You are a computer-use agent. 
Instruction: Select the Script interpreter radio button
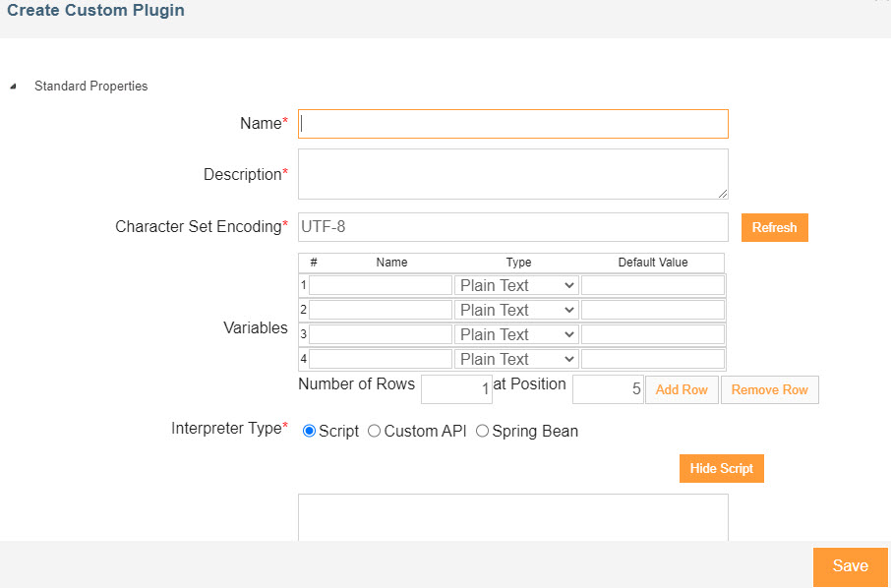click(x=310, y=431)
